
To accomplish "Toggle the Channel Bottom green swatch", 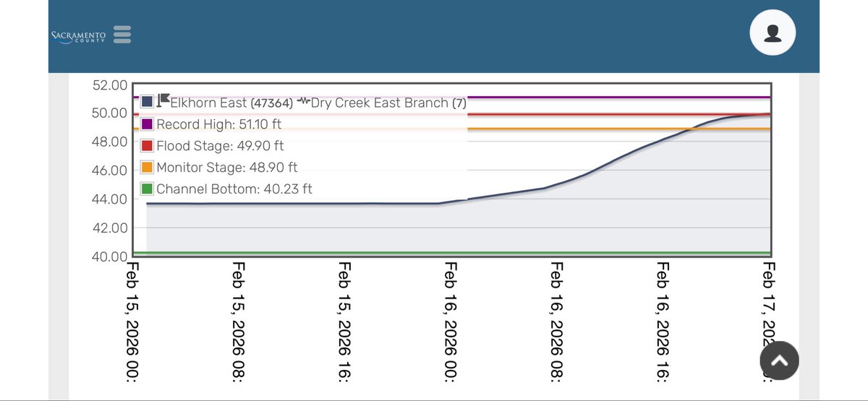I will coord(147,189).
